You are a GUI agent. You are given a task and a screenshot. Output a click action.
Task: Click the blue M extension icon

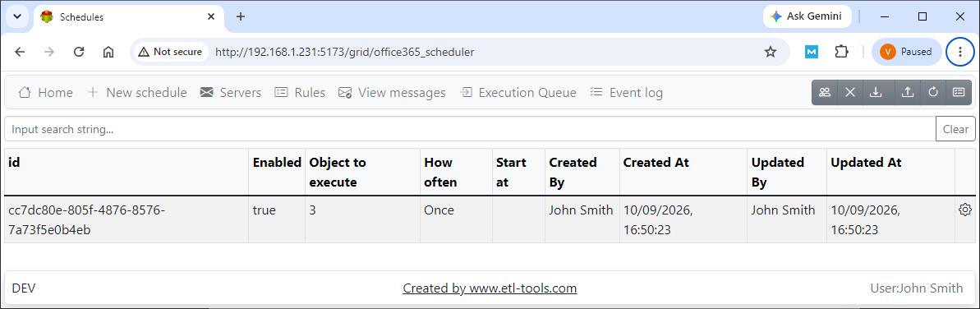click(812, 52)
